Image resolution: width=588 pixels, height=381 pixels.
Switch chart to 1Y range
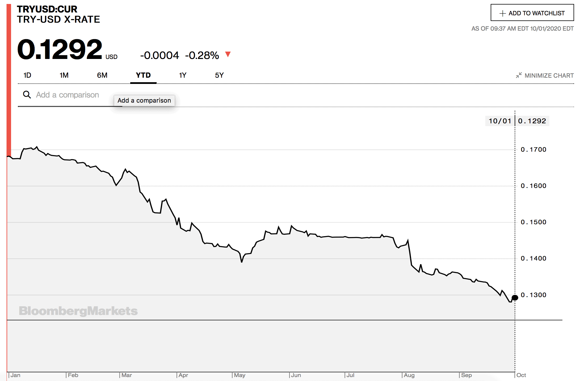point(182,75)
